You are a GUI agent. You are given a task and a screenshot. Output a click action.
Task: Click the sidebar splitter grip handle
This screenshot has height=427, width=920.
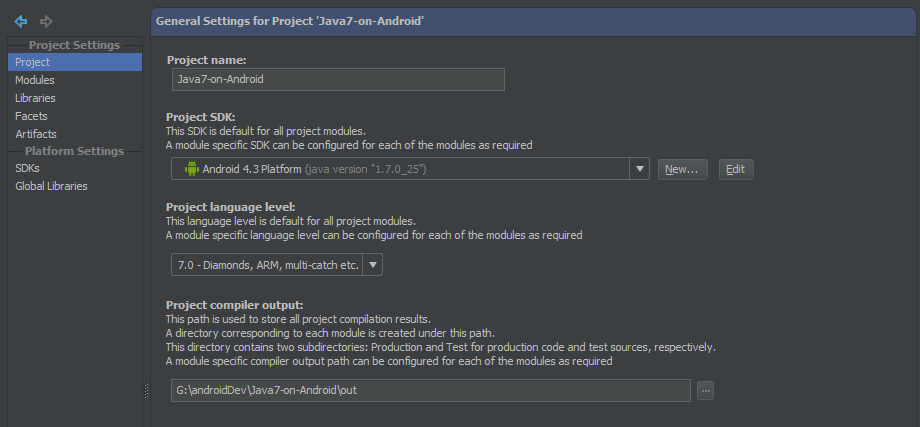(x=146, y=391)
